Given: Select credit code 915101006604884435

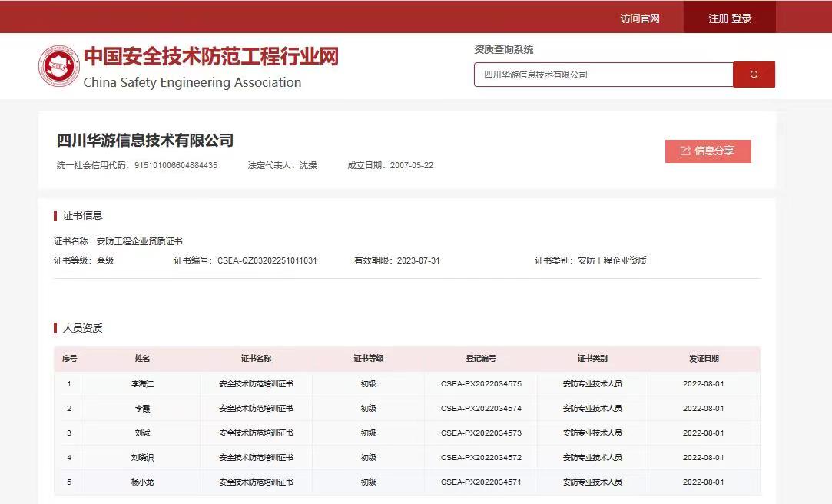Looking at the screenshot, I should (x=176, y=165).
